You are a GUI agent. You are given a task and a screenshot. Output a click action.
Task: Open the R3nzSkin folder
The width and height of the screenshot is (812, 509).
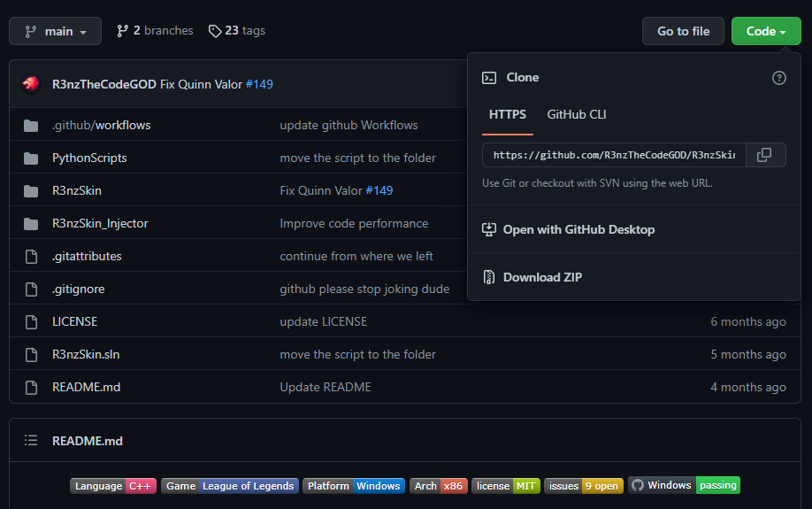77,190
